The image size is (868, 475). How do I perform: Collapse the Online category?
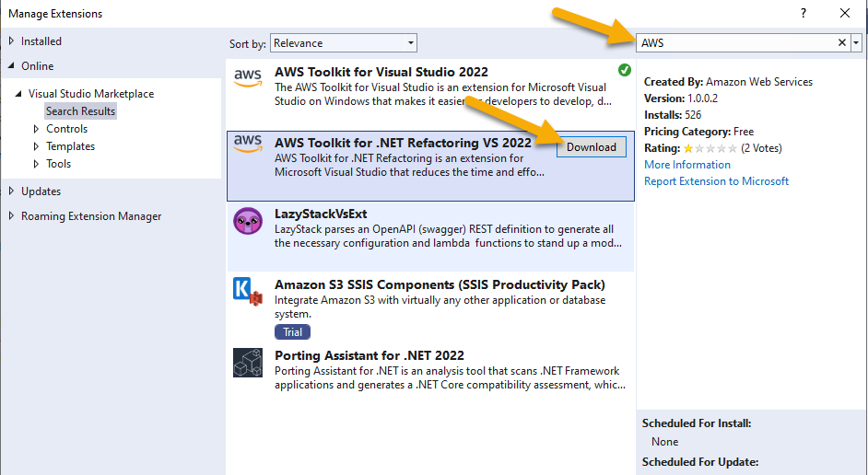pyautogui.click(x=11, y=65)
